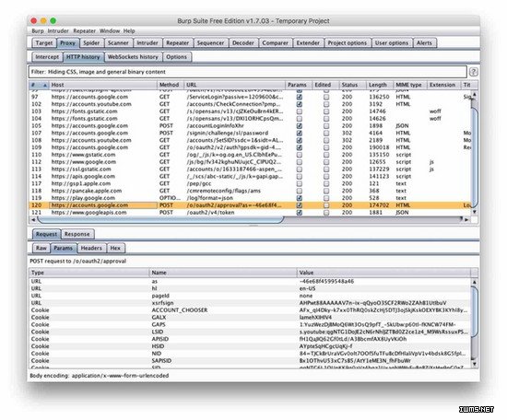This screenshot has height=420, width=507.
Task: Open the Repeater menu in menu bar
Action: (85, 31)
